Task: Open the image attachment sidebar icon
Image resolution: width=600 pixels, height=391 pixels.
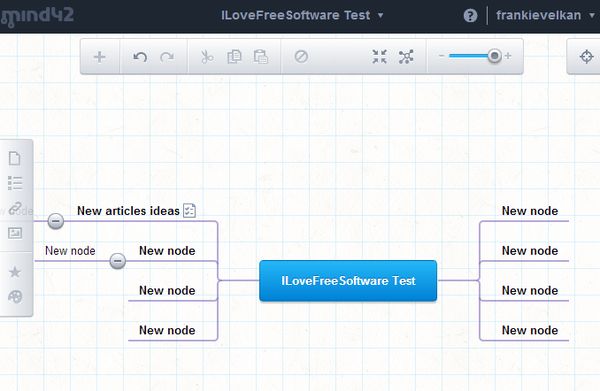Action: coord(15,233)
